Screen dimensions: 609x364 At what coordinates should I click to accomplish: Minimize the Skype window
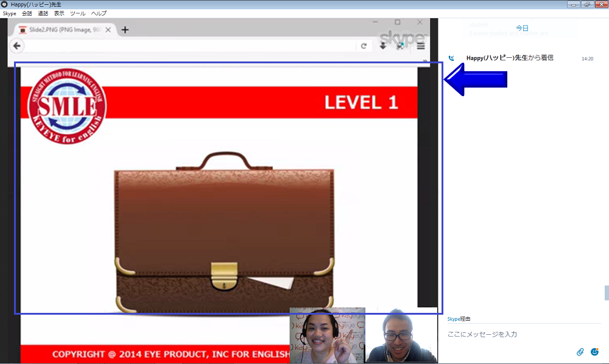[x=573, y=4]
